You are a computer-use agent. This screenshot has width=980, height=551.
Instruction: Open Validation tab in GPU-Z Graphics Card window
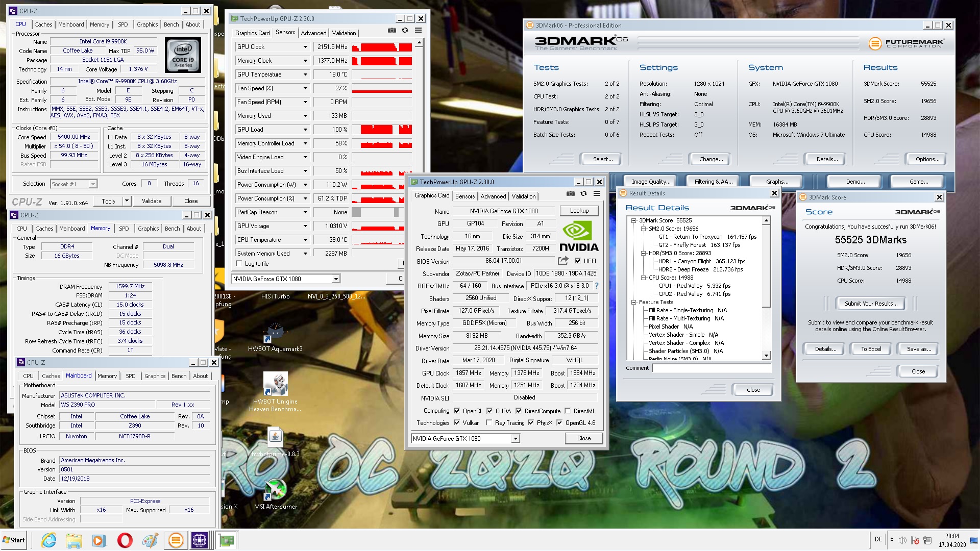(524, 196)
